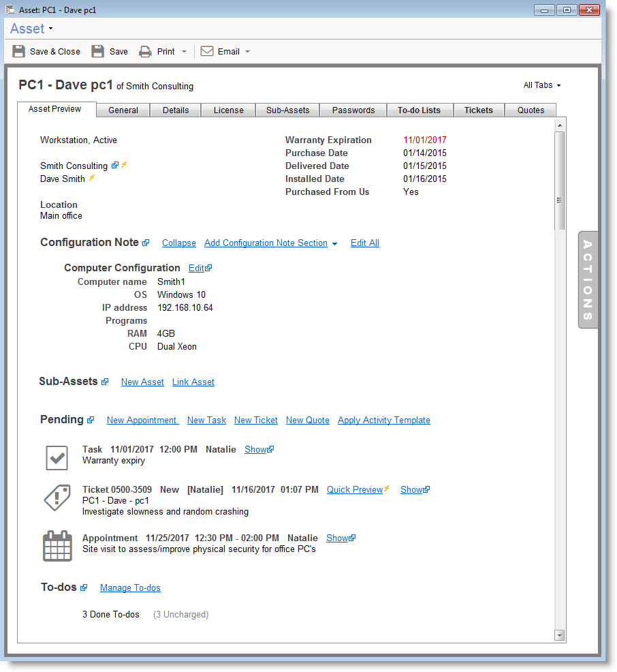Switch to the Tickets tab
Image resolution: width=617 pixels, height=672 pixels.
[x=479, y=110]
